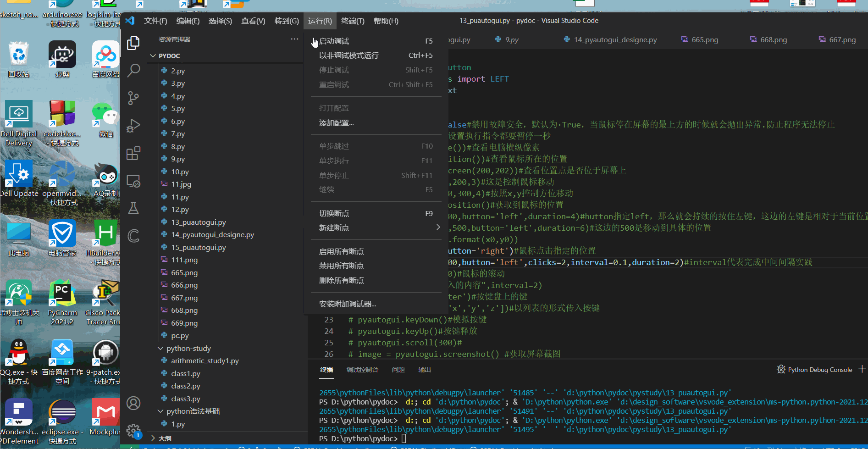Switch to the 问题 panel tab
868x449 pixels.
[x=398, y=370]
